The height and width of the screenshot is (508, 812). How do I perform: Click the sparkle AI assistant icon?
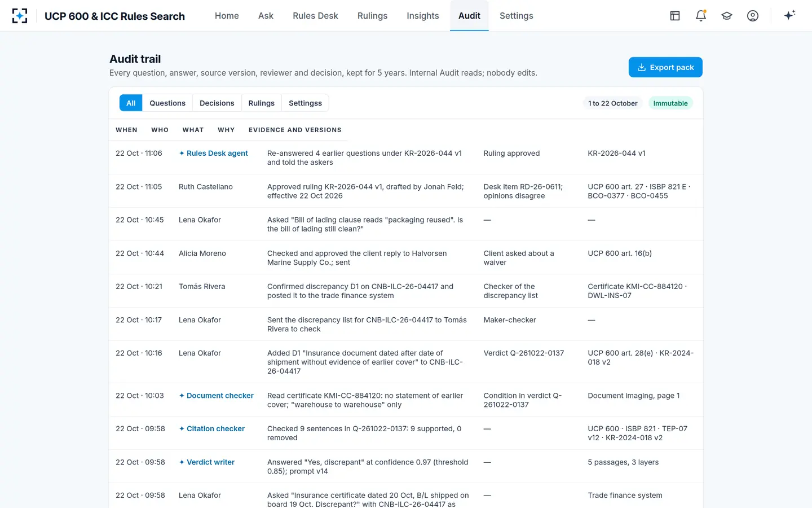point(789,15)
